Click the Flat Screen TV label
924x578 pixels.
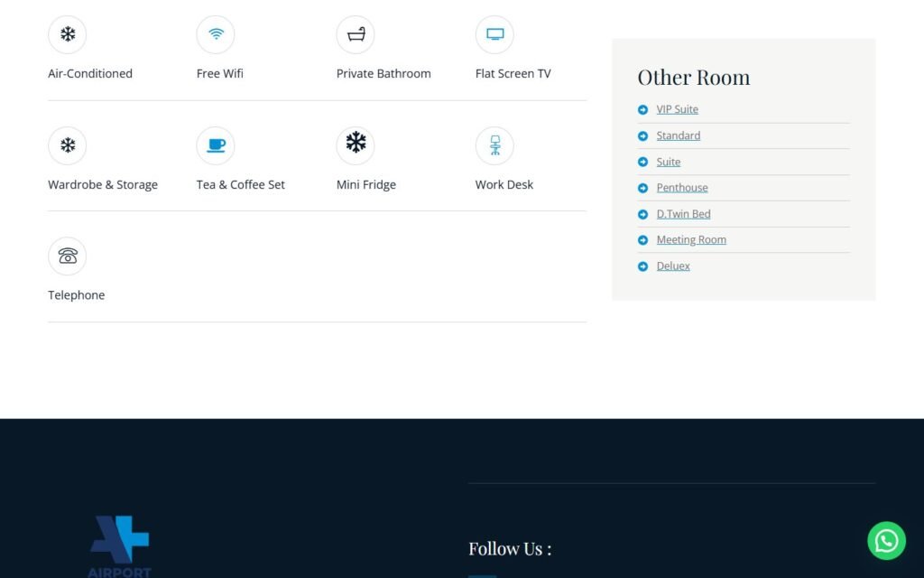click(x=513, y=74)
